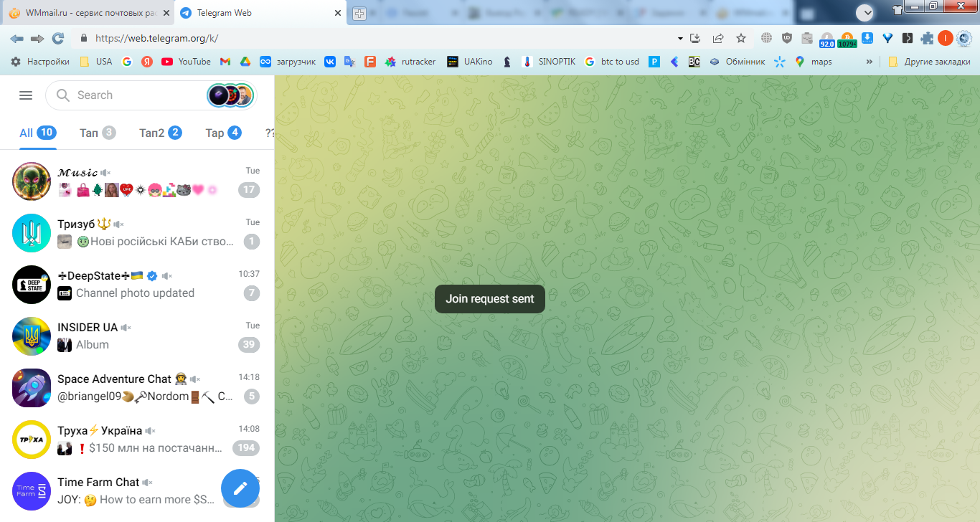The image size is (980, 522).
Task: Open the Time Farm Chat
Action: [137, 491]
